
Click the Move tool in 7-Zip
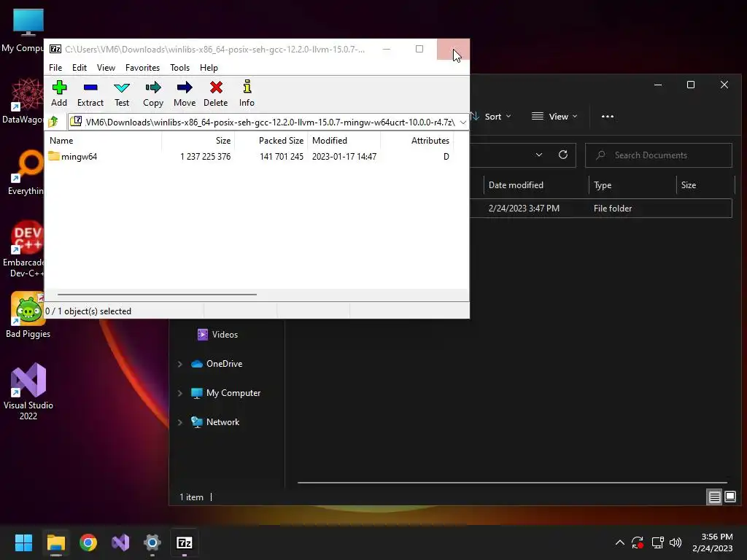coord(185,94)
